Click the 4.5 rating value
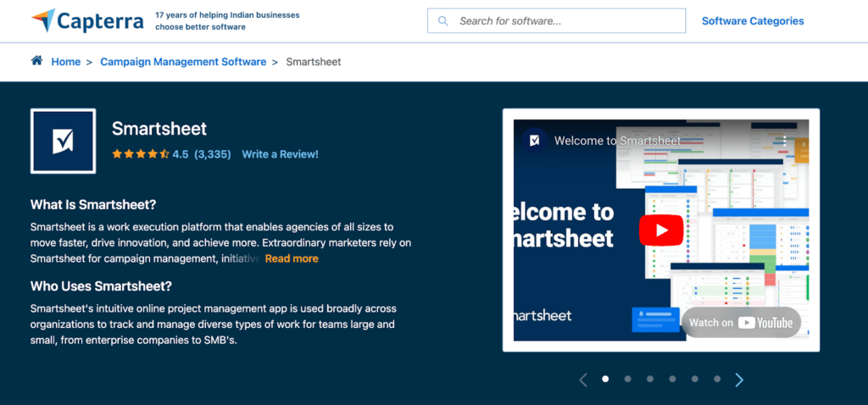The image size is (868, 405). [x=181, y=154]
